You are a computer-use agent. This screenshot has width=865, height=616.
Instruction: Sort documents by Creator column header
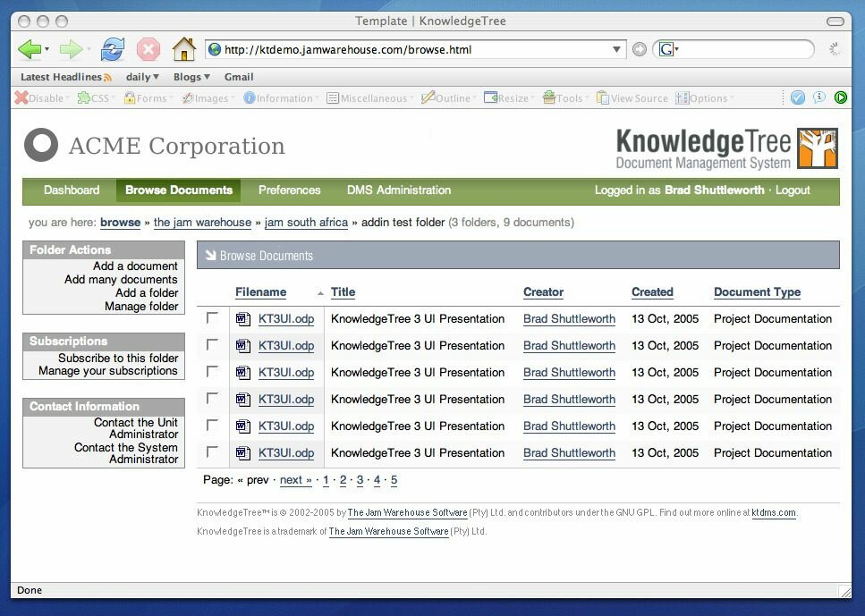[x=543, y=292]
